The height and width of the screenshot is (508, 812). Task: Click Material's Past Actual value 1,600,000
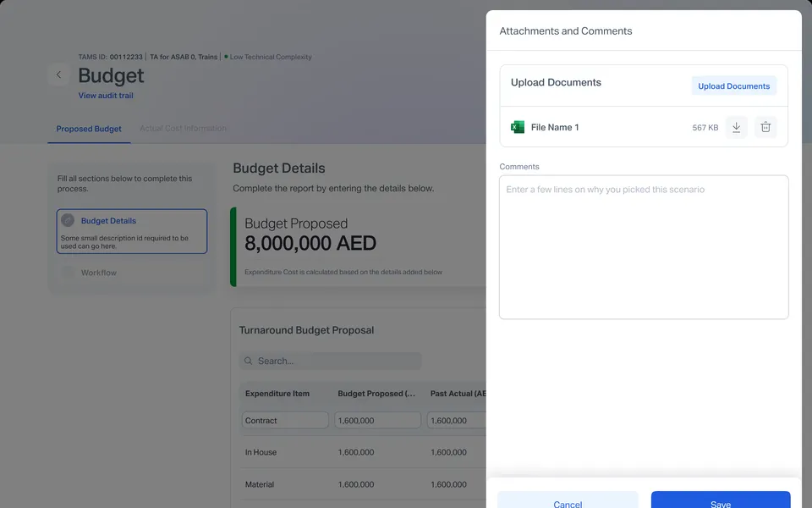pos(448,484)
